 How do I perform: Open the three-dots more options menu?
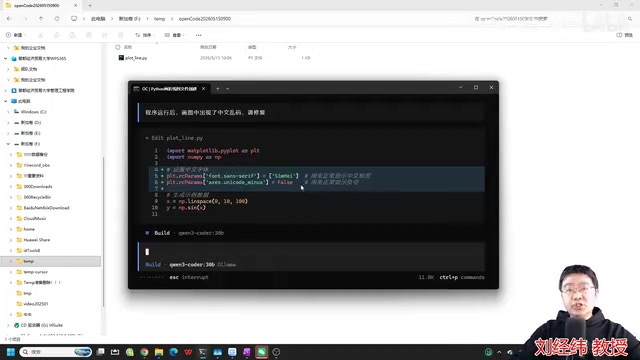198,35
